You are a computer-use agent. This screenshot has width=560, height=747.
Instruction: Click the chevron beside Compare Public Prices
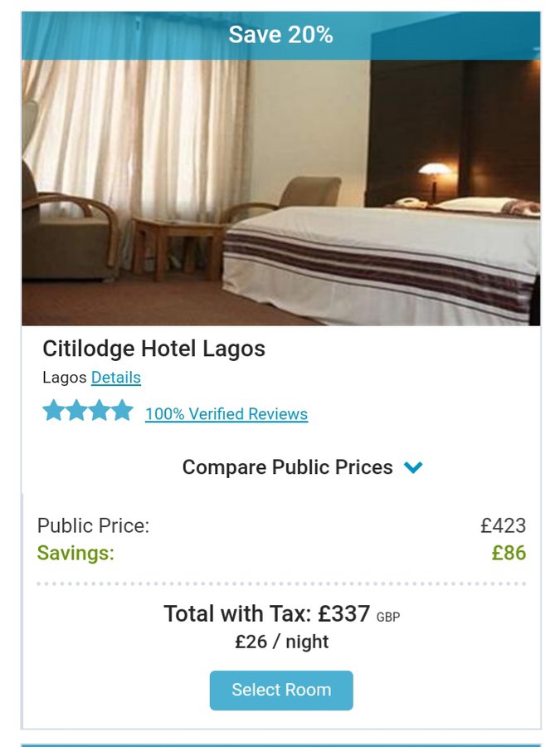pyautogui.click(x=413, y=468)
